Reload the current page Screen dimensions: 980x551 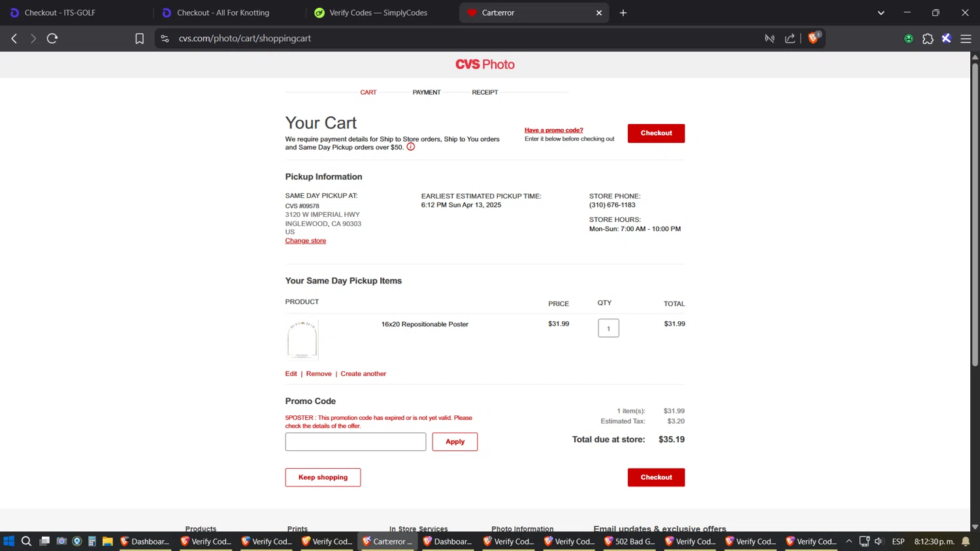pos(52,39)
